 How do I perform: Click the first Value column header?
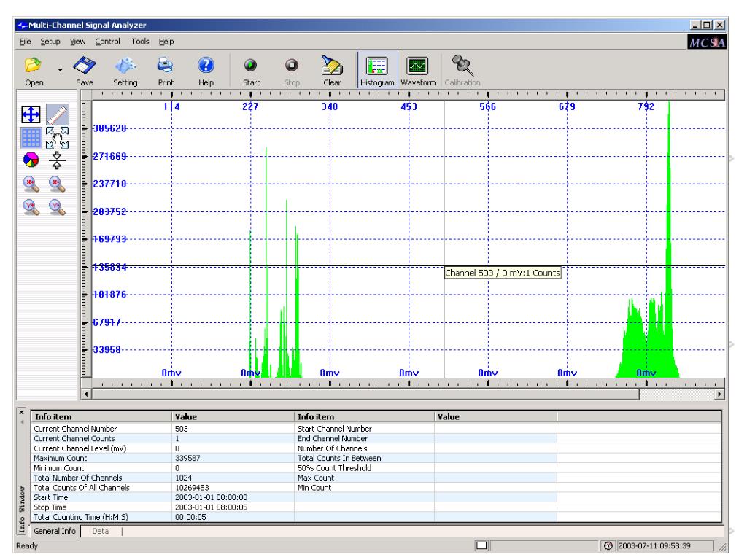[233, 416]
